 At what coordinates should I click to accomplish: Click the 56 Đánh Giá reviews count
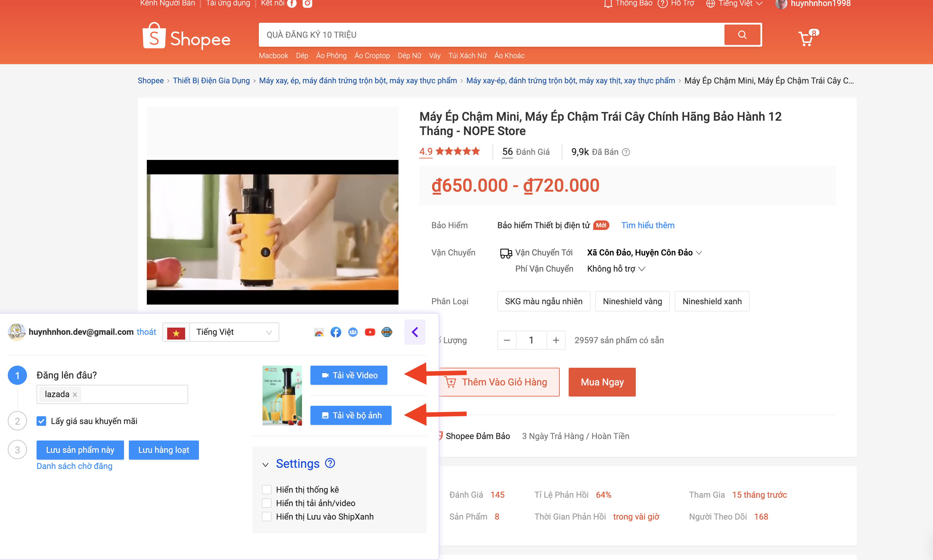[x=526, y=152]
